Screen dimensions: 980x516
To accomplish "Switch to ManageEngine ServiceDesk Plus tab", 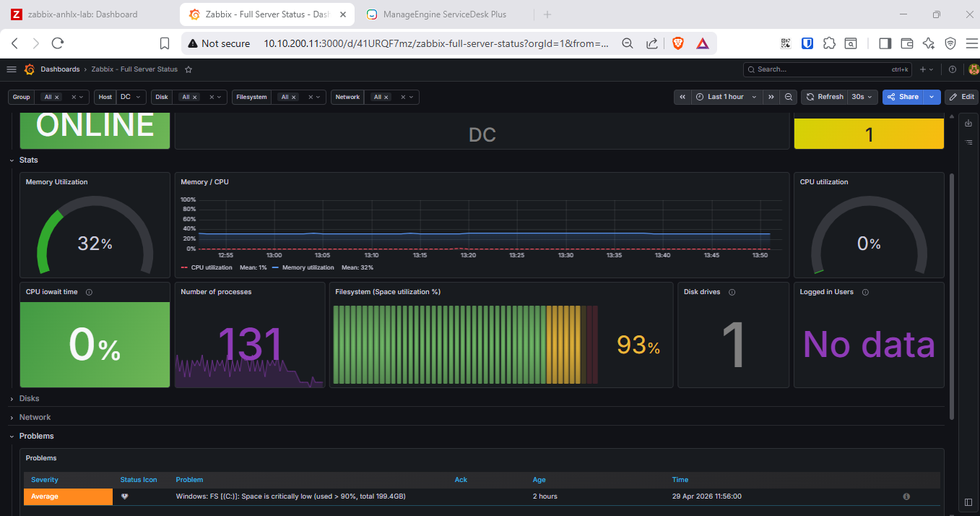I will click(445, 14).
